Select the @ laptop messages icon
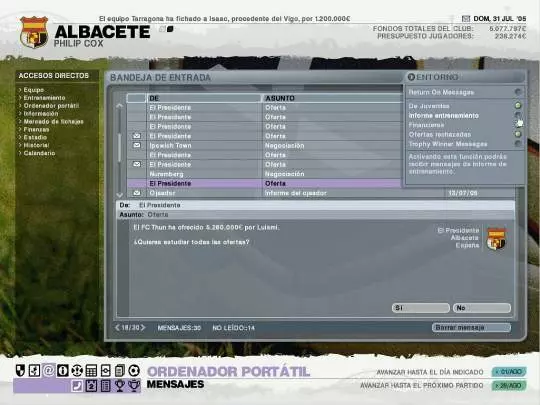 tap(49, 371)
